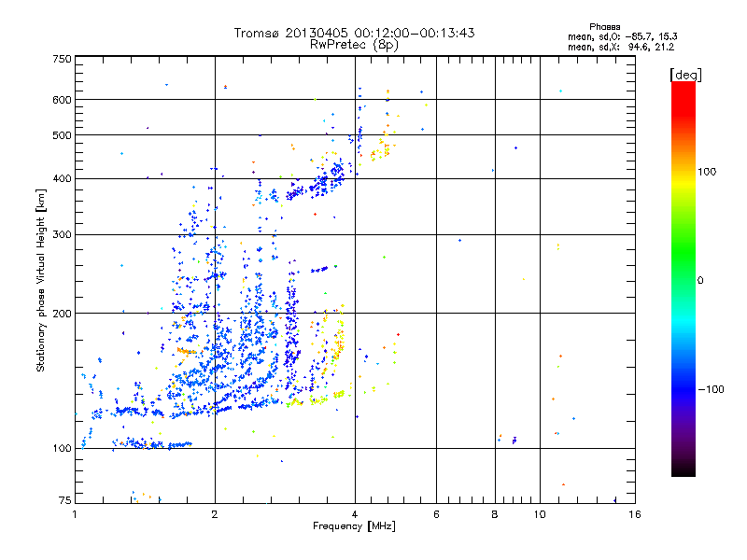
Task: Select the "mean, sd,O: -85.7, 15.3" line
Action: pyautogui.click(x=622, y=36)
